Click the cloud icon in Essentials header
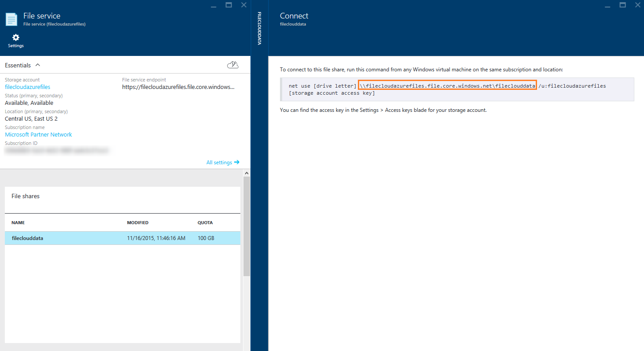 pos(233,65)
